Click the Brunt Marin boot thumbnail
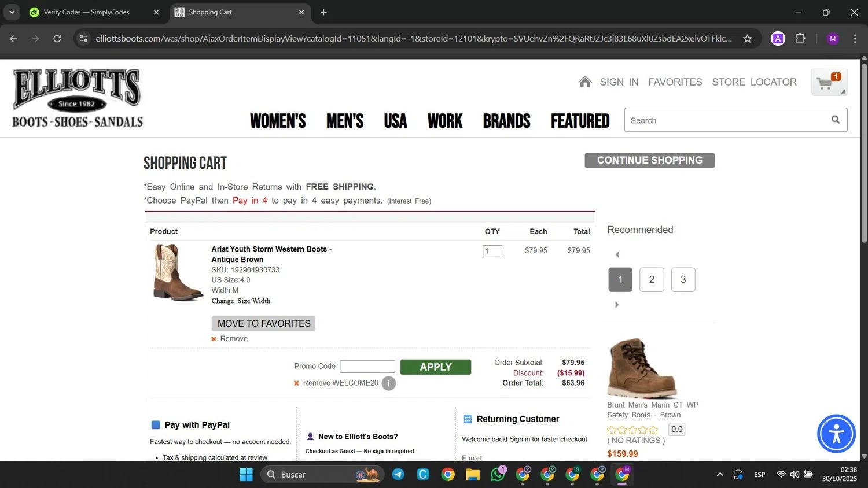The image size is (868, 488). [x=642, y=368]
